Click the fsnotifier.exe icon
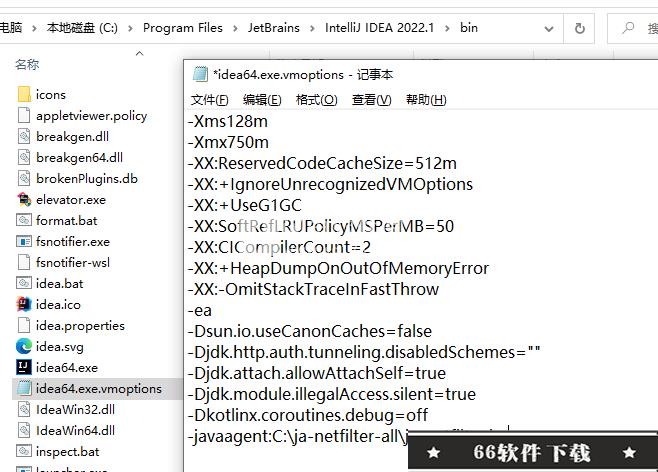 pyautogui.click(x=24, y=242)
